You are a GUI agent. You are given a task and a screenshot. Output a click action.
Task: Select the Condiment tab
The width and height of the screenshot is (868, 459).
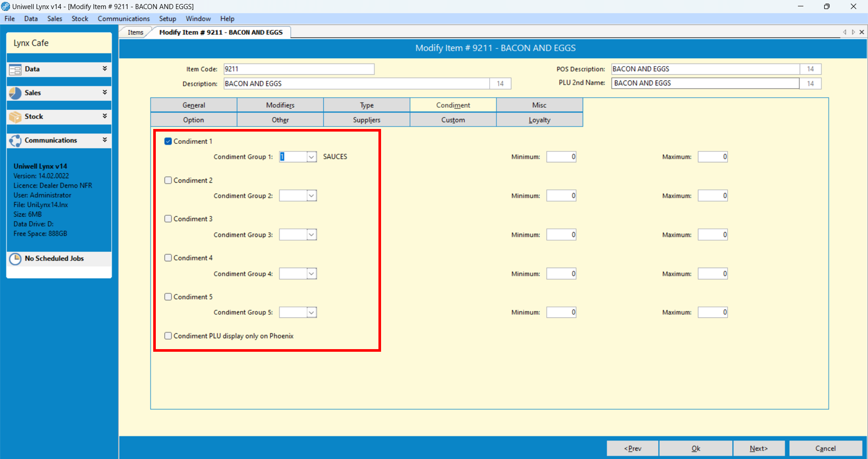[x=453, y=105]
